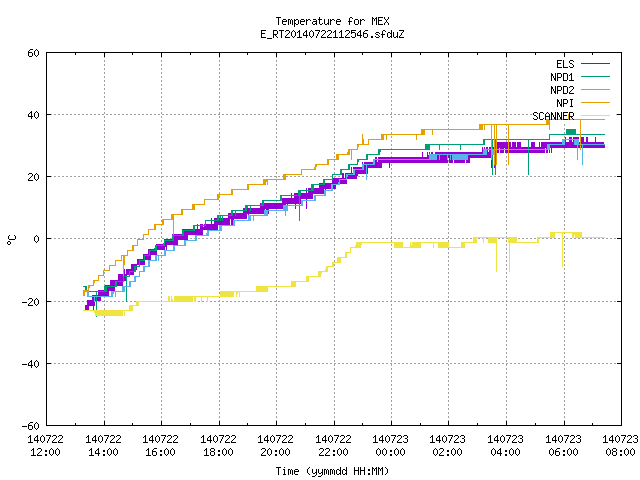Click the x-axis tick label 140722 22:00

[333, 446]
